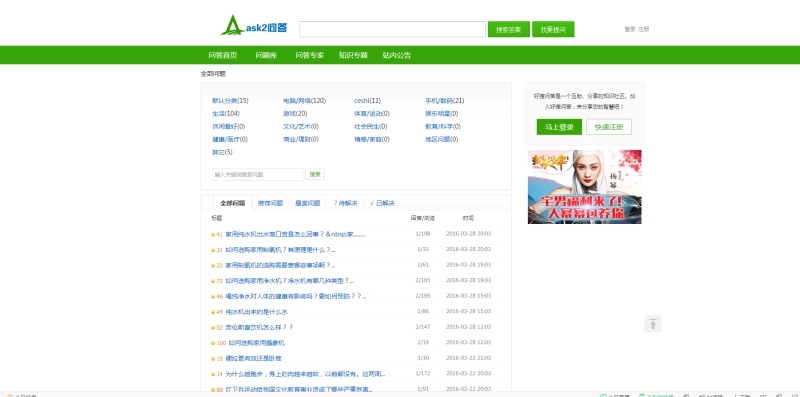Select category 体育/运动(0)
The width and height of the screenshot is (800, 397).
(372, 113)
